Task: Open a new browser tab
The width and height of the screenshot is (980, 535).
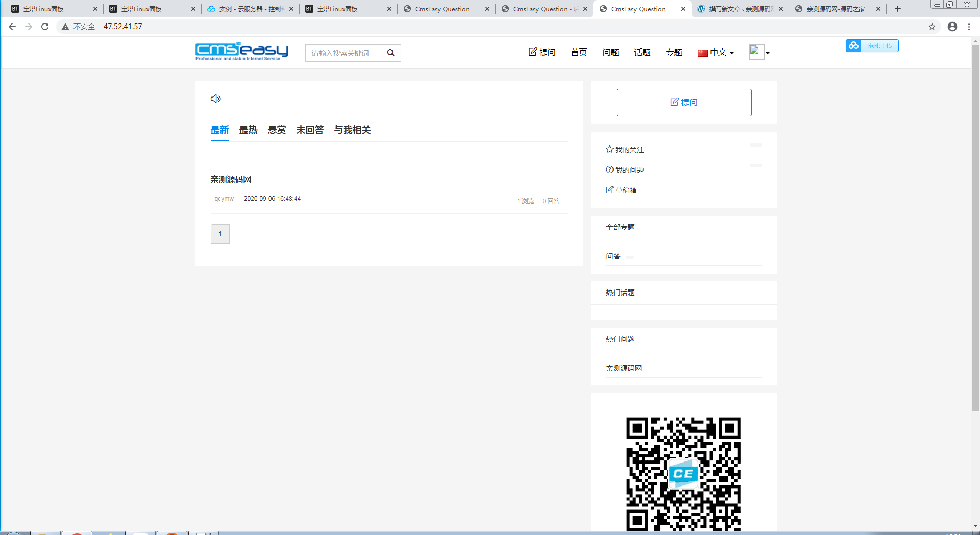Action: pyautogui.click(x=898, y=9)
